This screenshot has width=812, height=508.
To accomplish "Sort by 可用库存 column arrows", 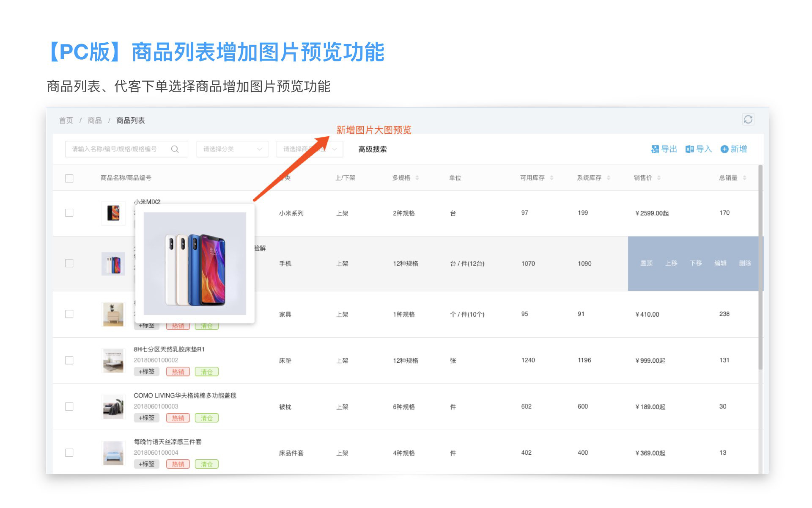I will pos(551,178).
